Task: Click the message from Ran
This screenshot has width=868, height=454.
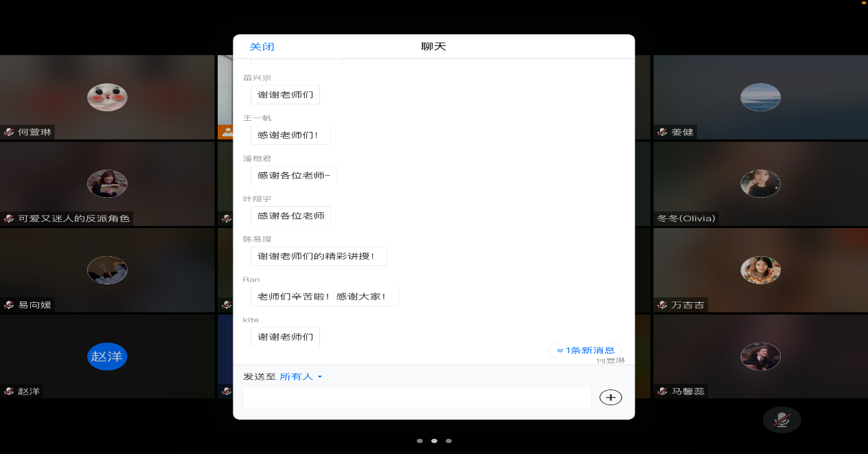Action: tap(324, 297)
